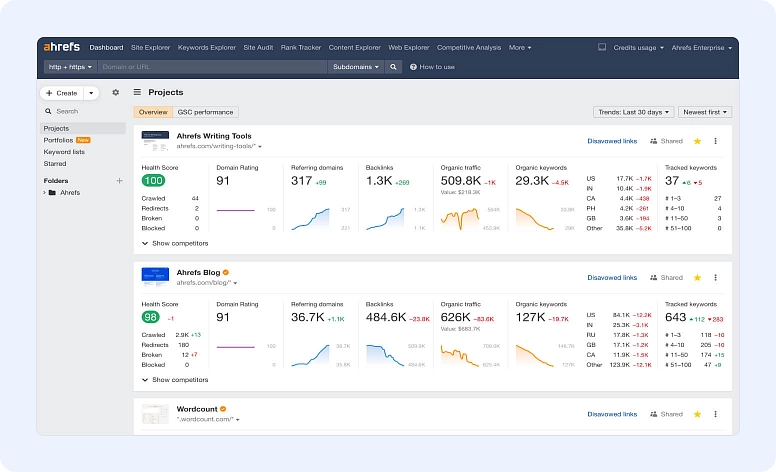Expand Show competitors under Ahrefs Blog
This screenshot has height=472, width=776.
pyautogui.click(x=175, y=380)
